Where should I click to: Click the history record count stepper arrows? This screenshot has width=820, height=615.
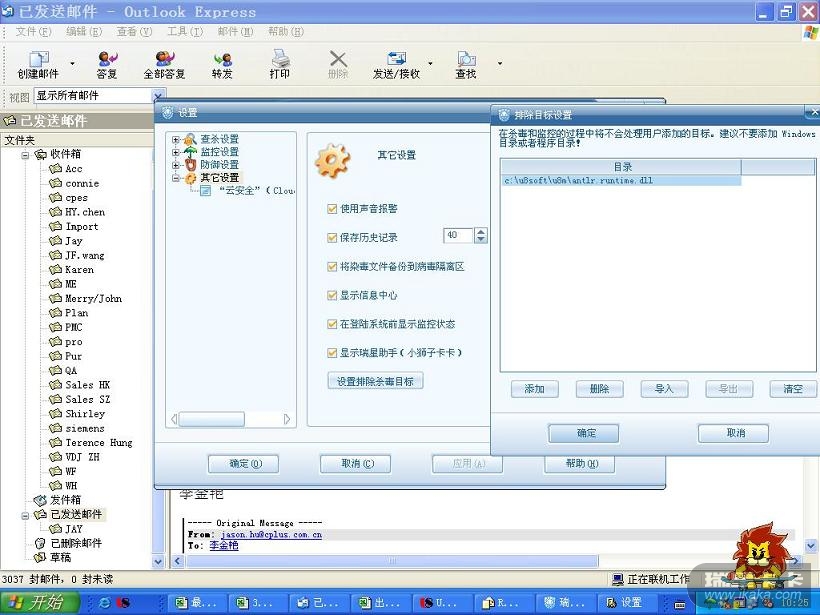coord(481,235)
